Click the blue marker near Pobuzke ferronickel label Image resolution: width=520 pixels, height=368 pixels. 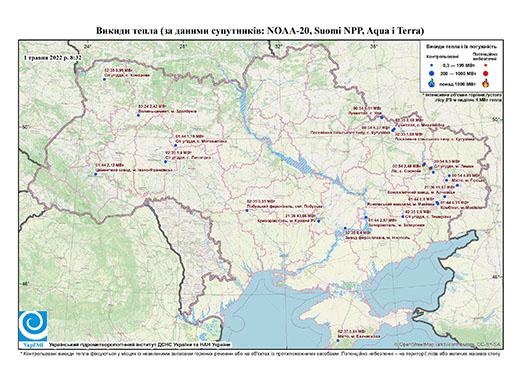[x=247, y=210]
